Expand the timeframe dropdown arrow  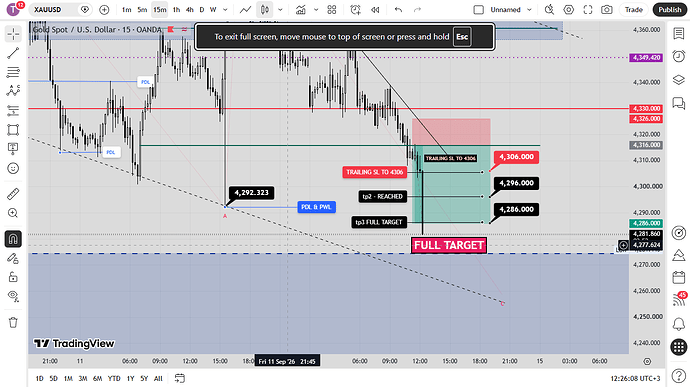click(225, 9)
